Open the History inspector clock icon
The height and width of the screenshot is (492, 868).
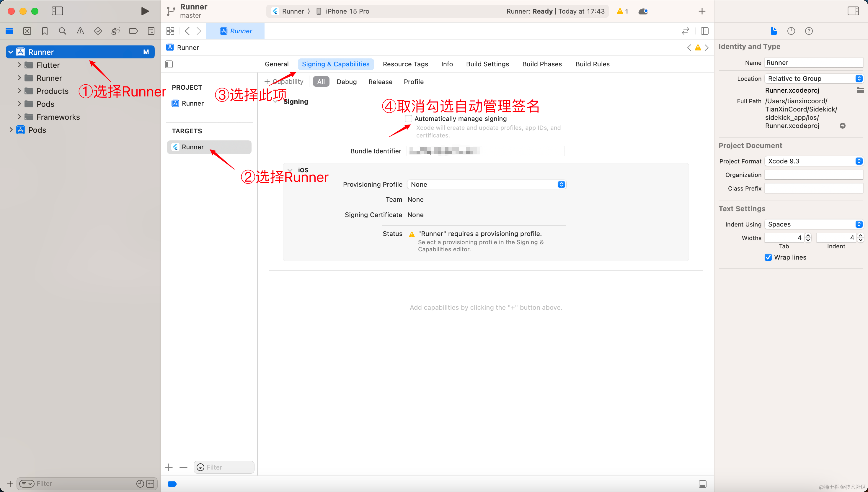click(791, 31)
